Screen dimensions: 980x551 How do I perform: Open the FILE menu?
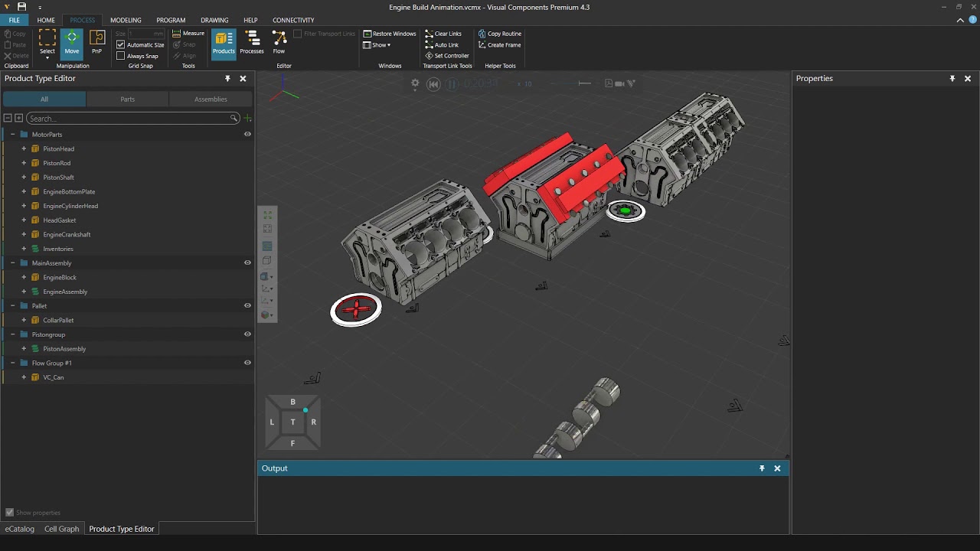coord(15,20)
